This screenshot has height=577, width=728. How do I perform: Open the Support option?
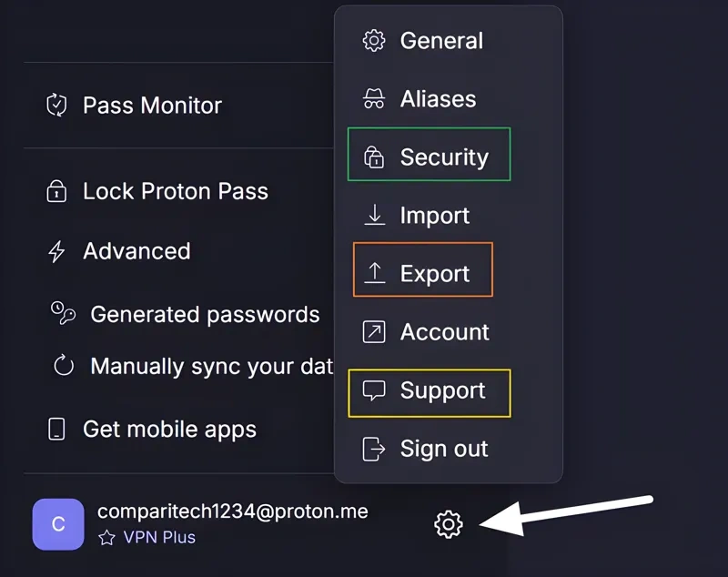(x=442, y=391)
